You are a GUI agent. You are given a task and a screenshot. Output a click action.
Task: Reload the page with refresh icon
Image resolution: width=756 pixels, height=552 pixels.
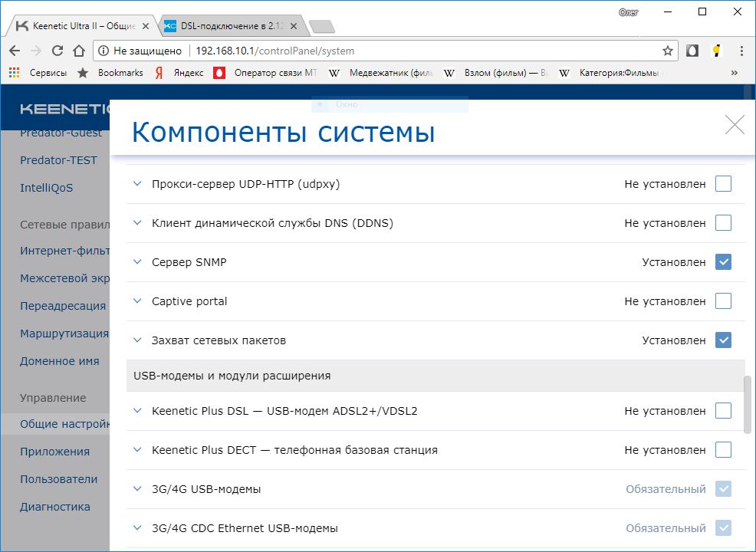pos(58,51)
